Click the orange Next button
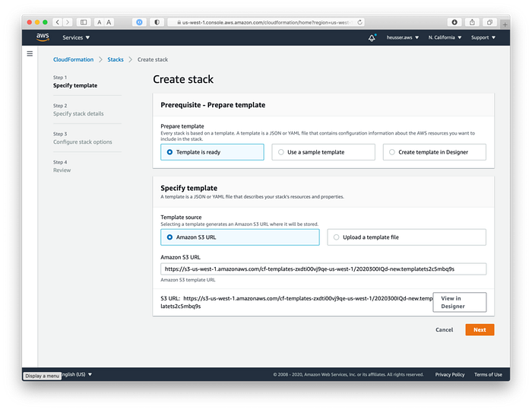 (480, 330)
